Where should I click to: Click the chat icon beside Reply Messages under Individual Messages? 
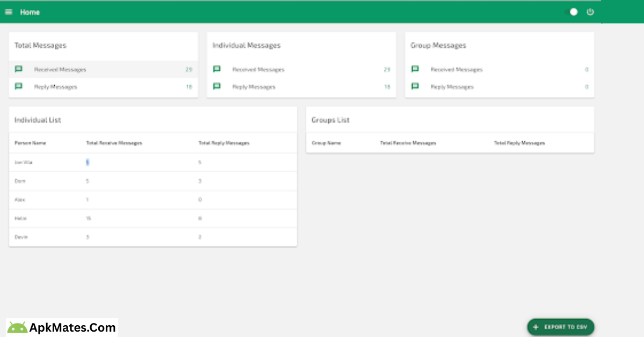217,86
